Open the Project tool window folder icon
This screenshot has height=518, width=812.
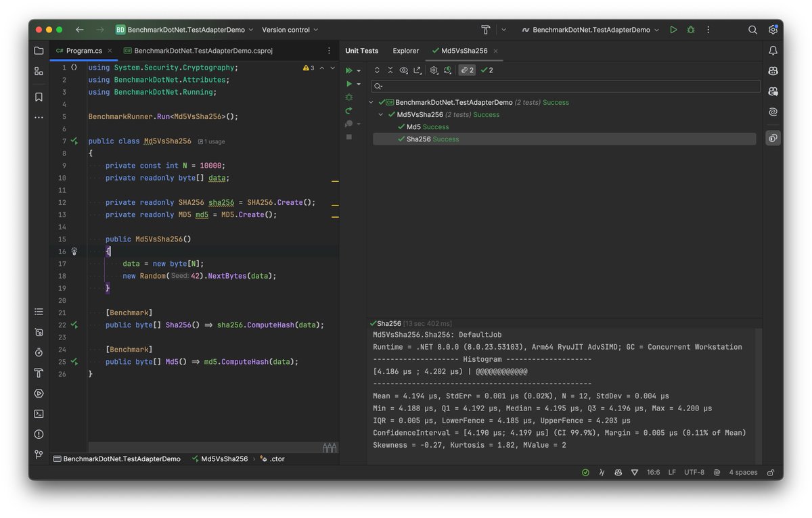pyautogui.click(x=39, y=51)
